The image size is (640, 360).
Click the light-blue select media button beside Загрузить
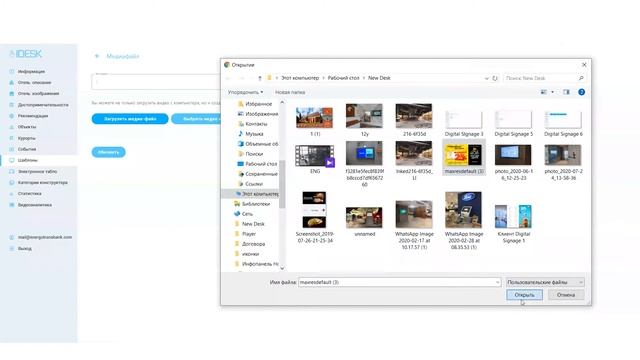(x=196, y=119)
